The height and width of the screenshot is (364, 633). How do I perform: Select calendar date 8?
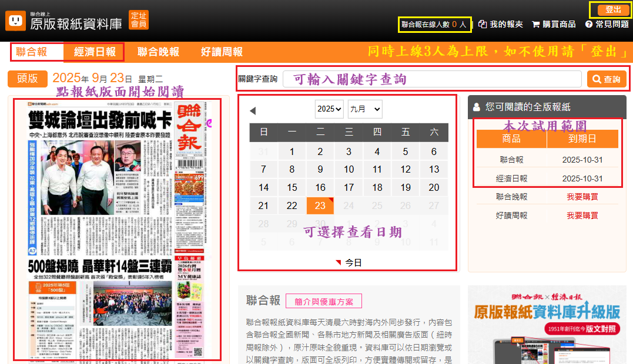pyautogui.click(x=292, y=169)
